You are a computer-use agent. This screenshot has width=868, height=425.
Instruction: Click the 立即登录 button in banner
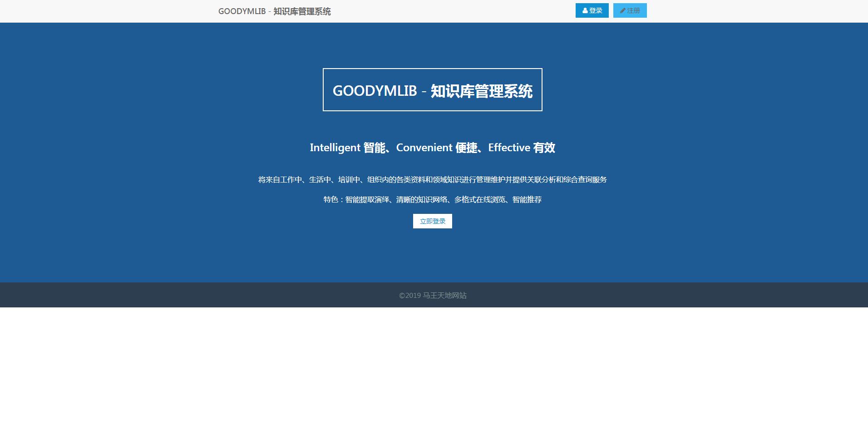click(433, 221)
